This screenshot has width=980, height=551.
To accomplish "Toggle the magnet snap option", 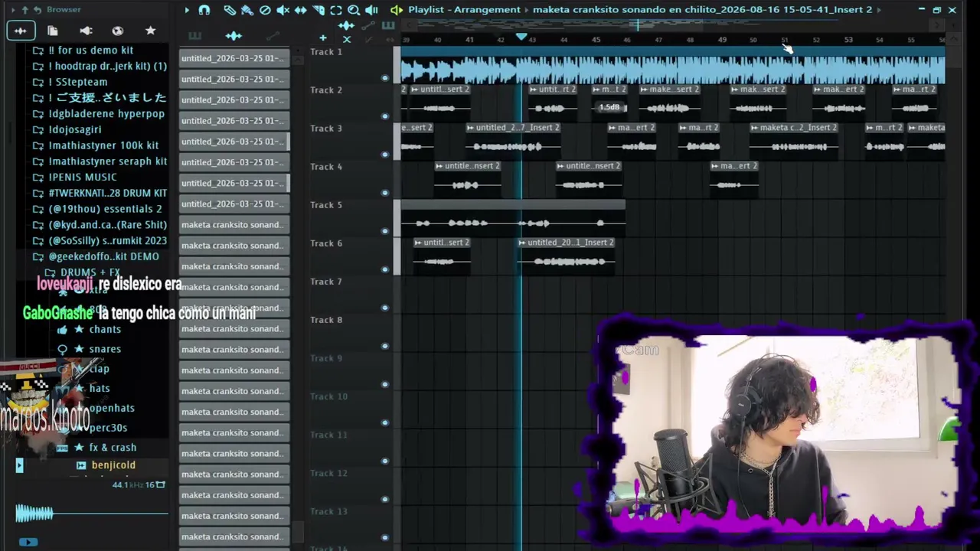I will 204,10.
